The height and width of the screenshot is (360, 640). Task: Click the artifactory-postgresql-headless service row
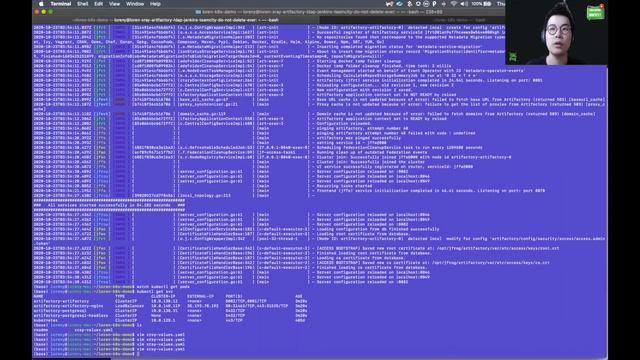click(x=170, y=316)
